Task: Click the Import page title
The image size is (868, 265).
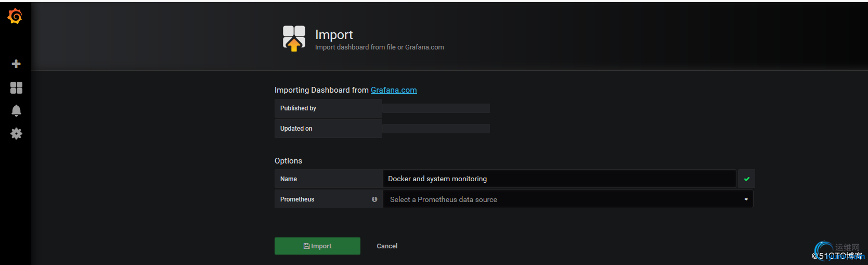Action: click(x=334, y=35)
